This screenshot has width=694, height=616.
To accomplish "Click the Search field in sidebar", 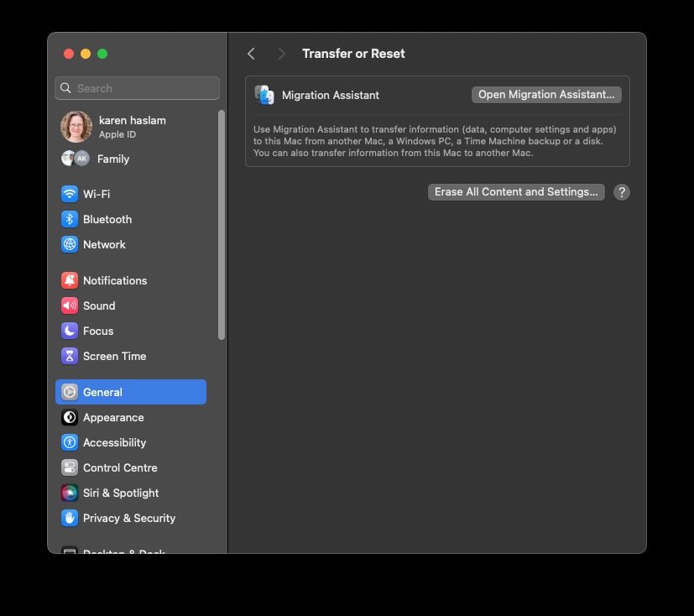I will [138, 88].
